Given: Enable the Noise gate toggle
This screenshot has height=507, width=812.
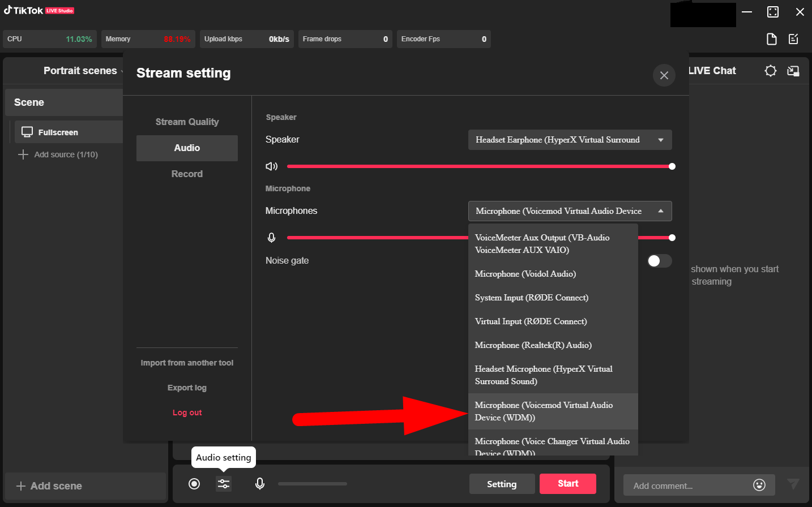Looking at the screenshot, I should tap(659, 261).
